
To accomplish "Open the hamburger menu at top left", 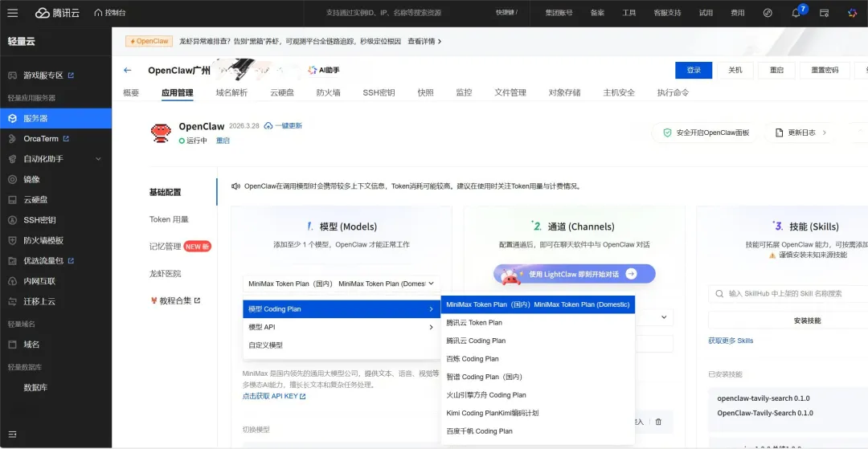I will 13,13.
